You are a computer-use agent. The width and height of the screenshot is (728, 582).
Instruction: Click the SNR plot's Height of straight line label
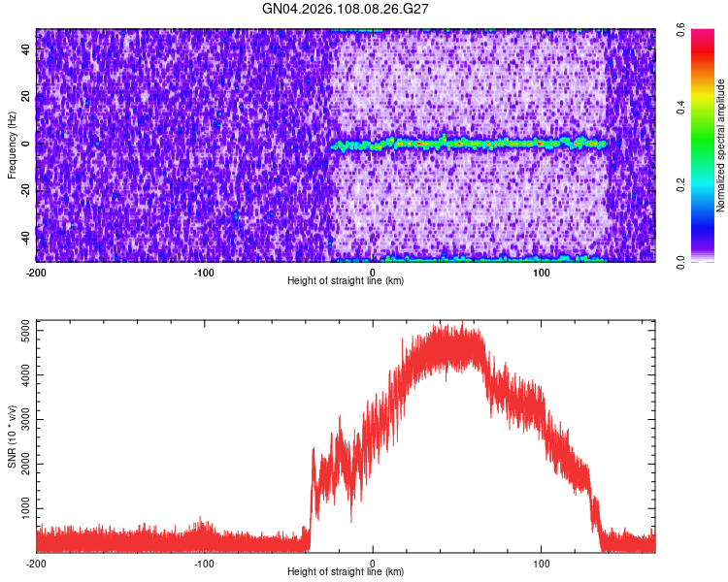[346, 571]
